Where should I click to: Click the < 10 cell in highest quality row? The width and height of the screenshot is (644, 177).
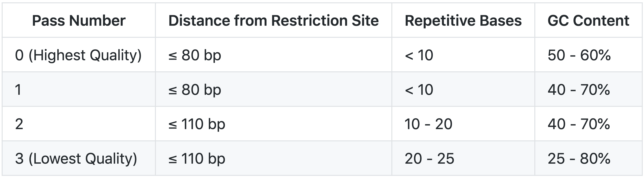click(463, 55)
